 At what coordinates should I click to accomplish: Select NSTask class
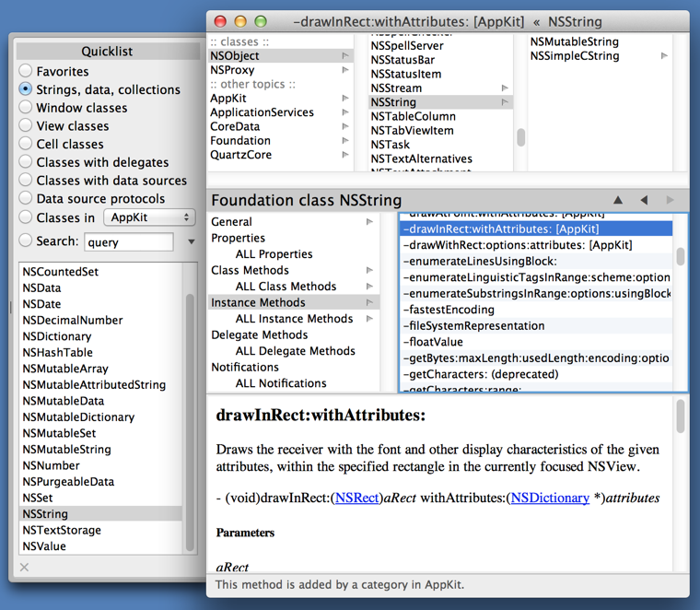click(441, 145)
